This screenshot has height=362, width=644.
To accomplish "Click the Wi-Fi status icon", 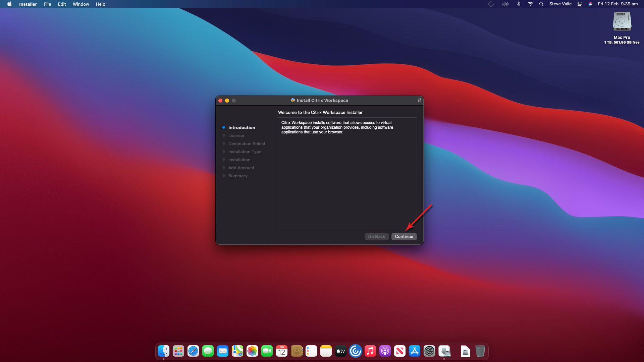I will [x=530, y=4].
